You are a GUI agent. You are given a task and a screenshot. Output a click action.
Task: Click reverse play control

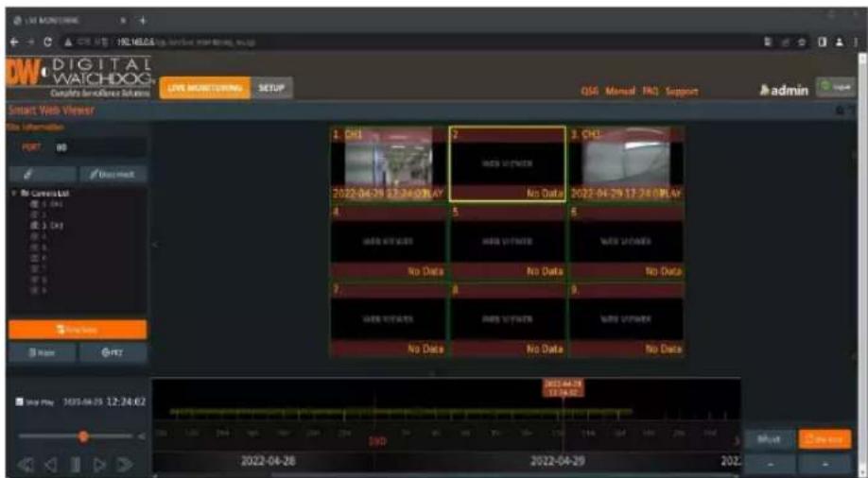[52, 464]
